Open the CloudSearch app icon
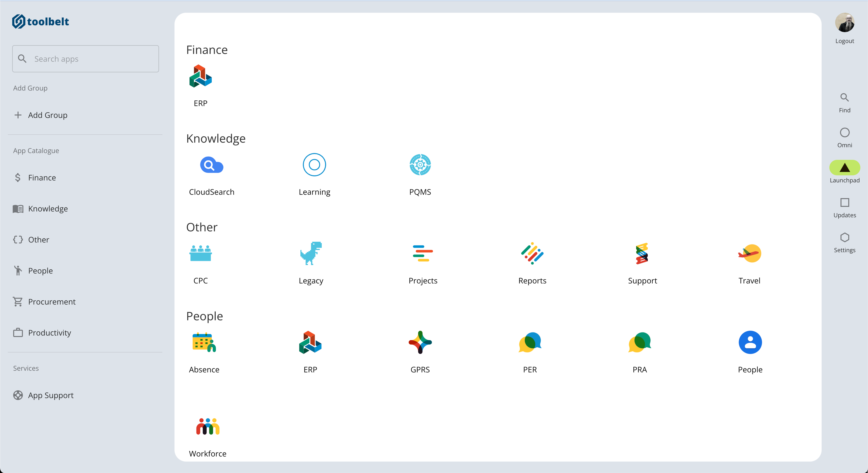 (x=211, y=165)
